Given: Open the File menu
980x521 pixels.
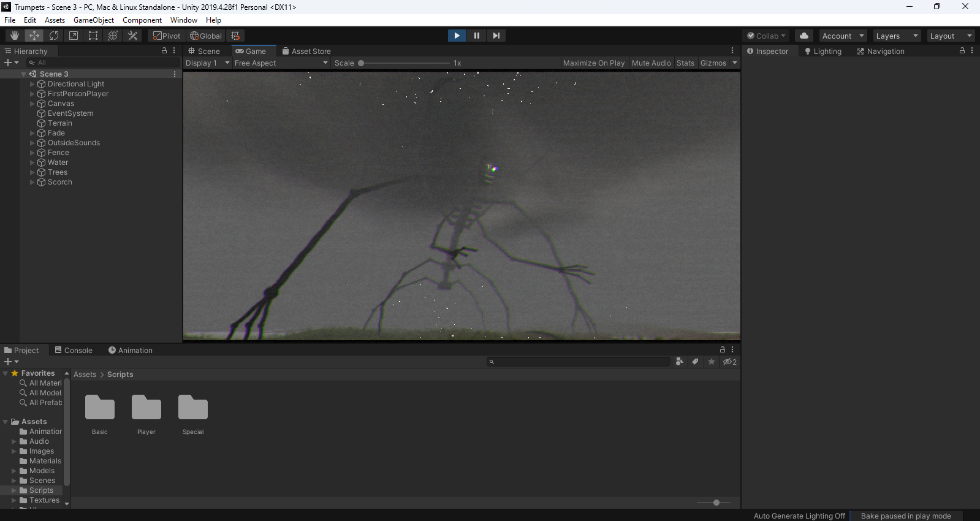Looking at the screenshot, I should (10, 20).
